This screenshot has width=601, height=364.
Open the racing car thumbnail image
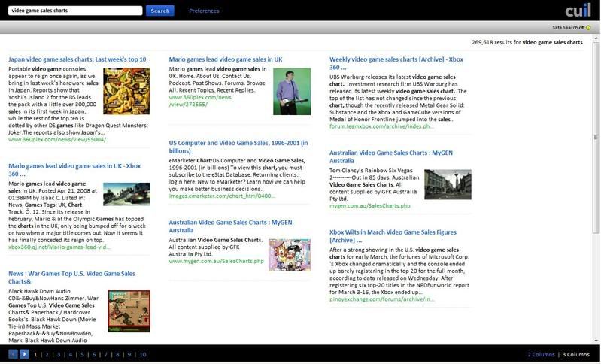pyautogui.click(x=126, y=194)
